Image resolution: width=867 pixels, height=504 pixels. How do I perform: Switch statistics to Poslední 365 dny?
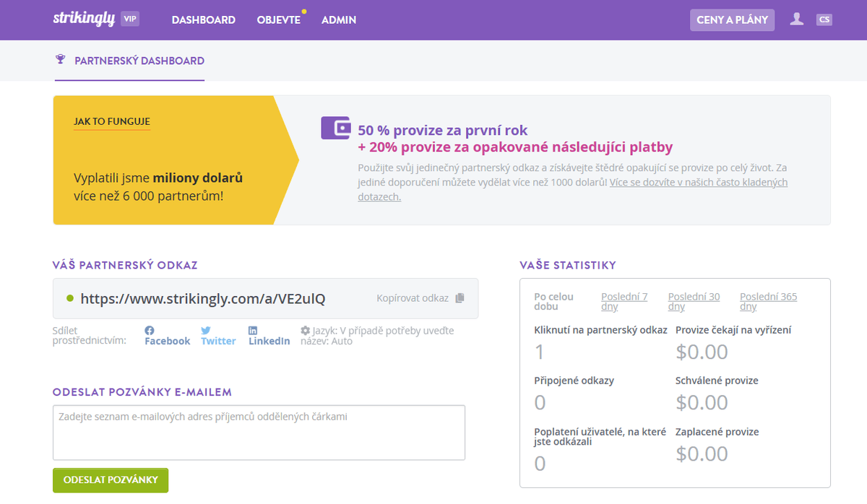click(767, 301)
